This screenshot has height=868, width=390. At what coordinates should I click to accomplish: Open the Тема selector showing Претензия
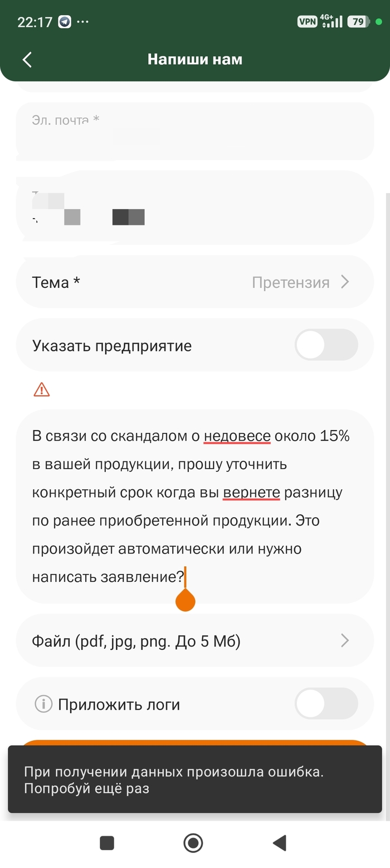click(195, 282)
